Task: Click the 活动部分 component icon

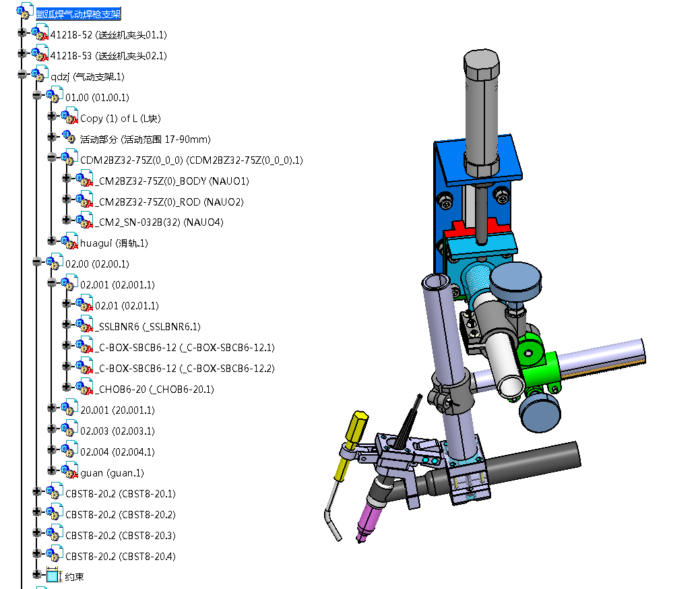Action: [69, 137]
